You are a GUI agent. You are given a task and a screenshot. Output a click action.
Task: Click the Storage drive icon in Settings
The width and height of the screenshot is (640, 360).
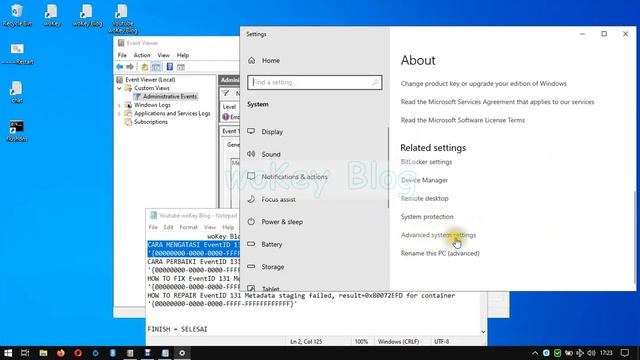(251, 267)
